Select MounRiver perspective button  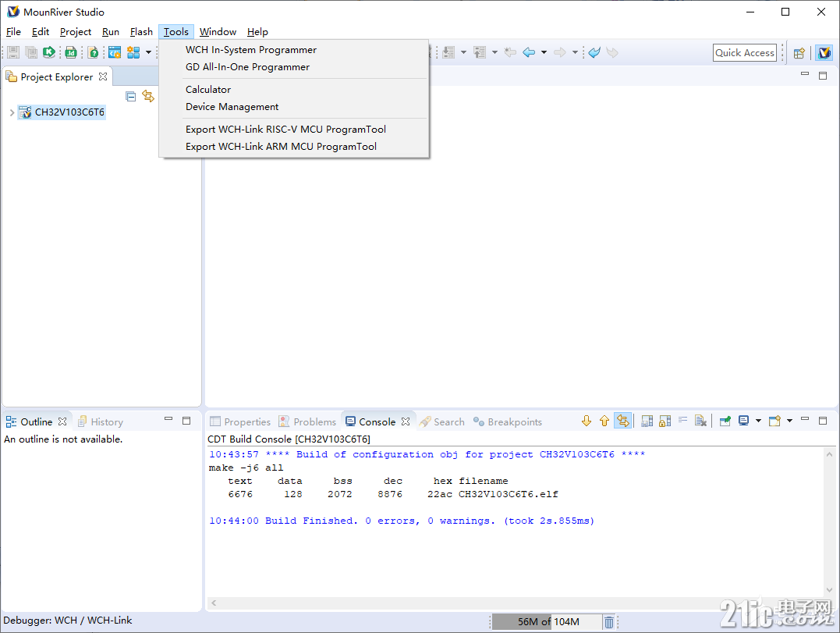(x=824, y=52)
